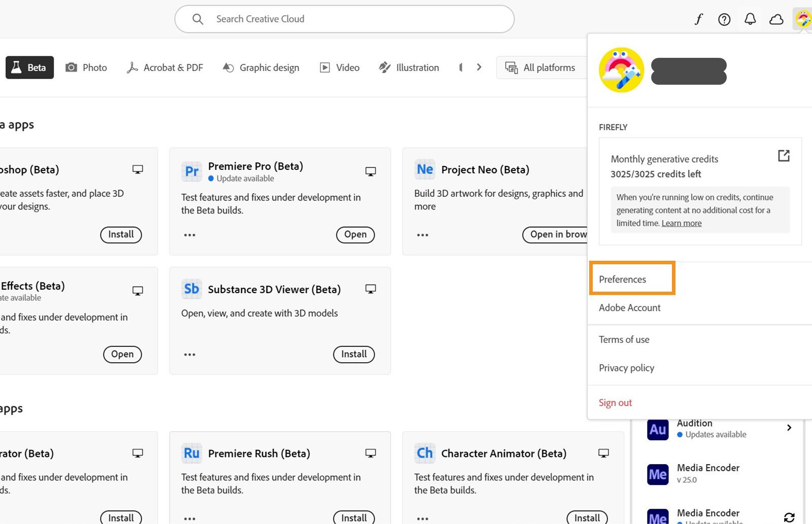Select the Beta category tab
This screenshot has width=812, height=524.
(29, 67)
